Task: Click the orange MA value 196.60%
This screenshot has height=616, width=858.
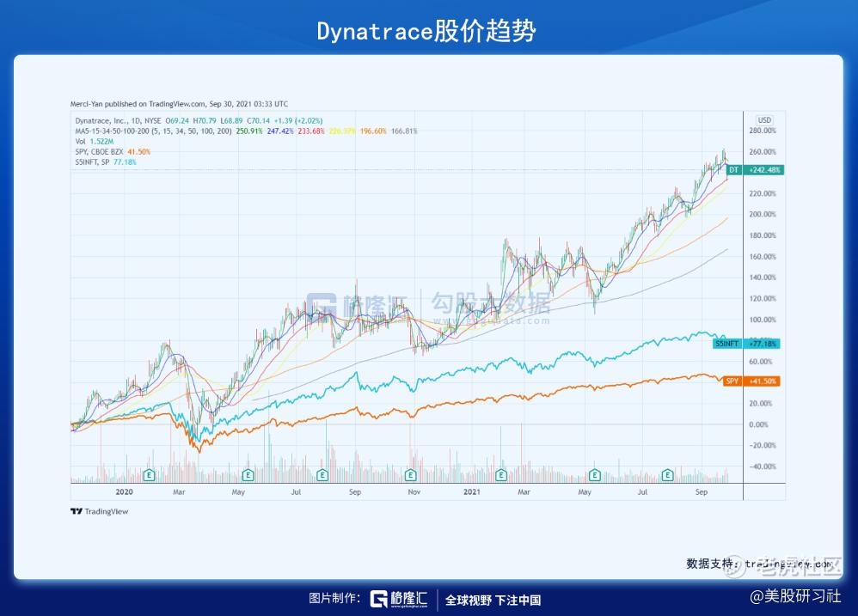Action: [373, 131]
